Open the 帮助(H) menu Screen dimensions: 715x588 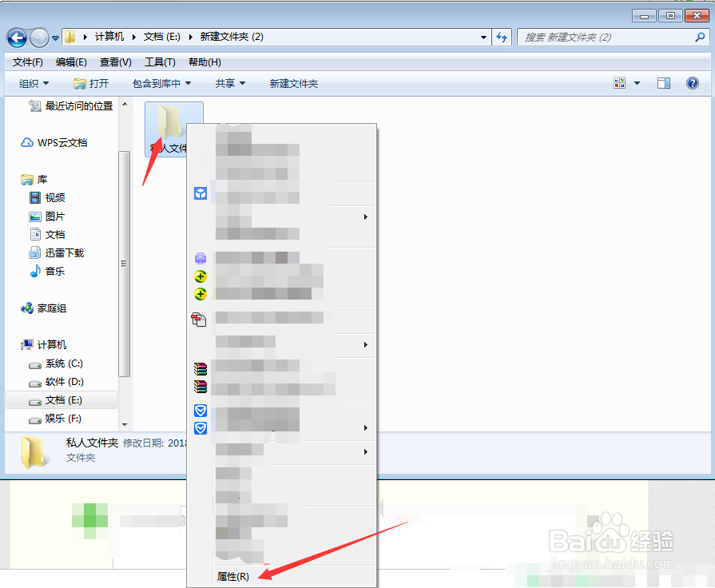click(205, 62)
